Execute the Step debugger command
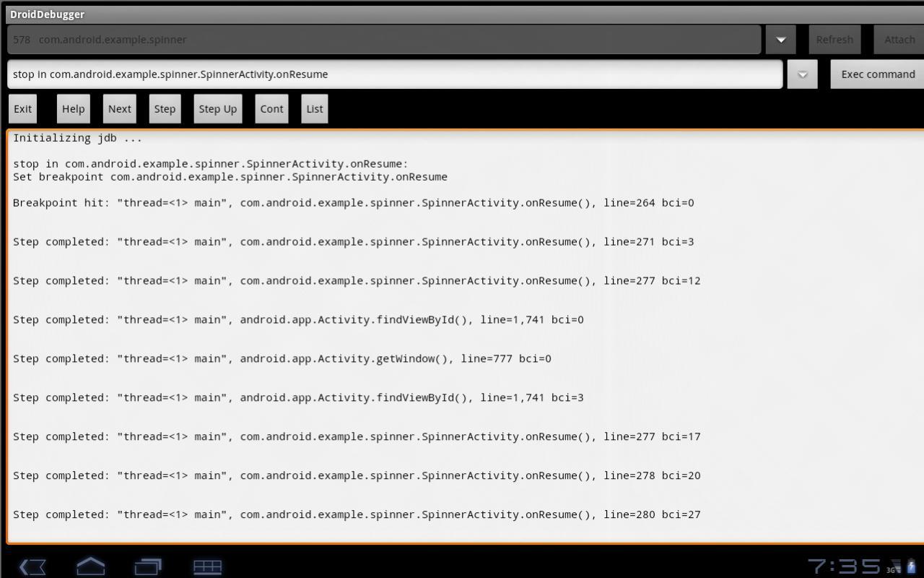 [x=165, y=108]
